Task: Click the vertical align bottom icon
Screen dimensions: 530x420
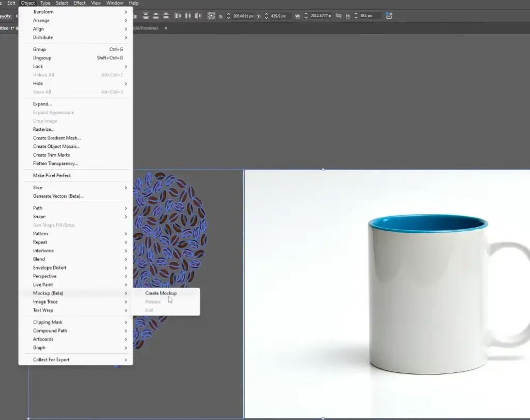Action: point(165,16)
